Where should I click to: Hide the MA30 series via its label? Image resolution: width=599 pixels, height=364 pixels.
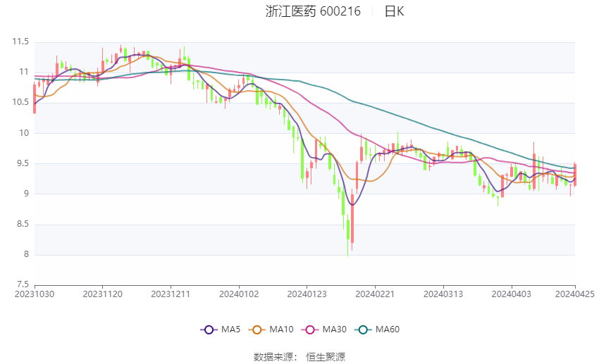pos(333,330)
